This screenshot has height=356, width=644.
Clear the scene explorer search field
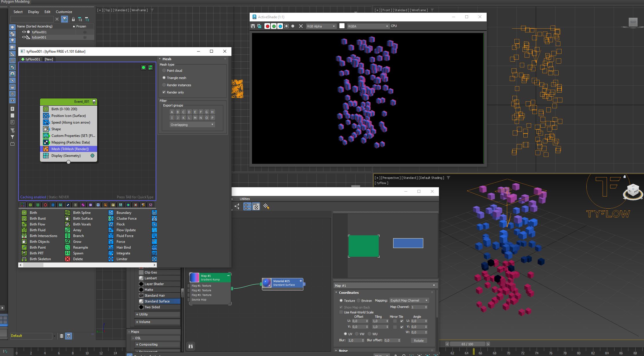pyautogui.click(x=57, y=19)
